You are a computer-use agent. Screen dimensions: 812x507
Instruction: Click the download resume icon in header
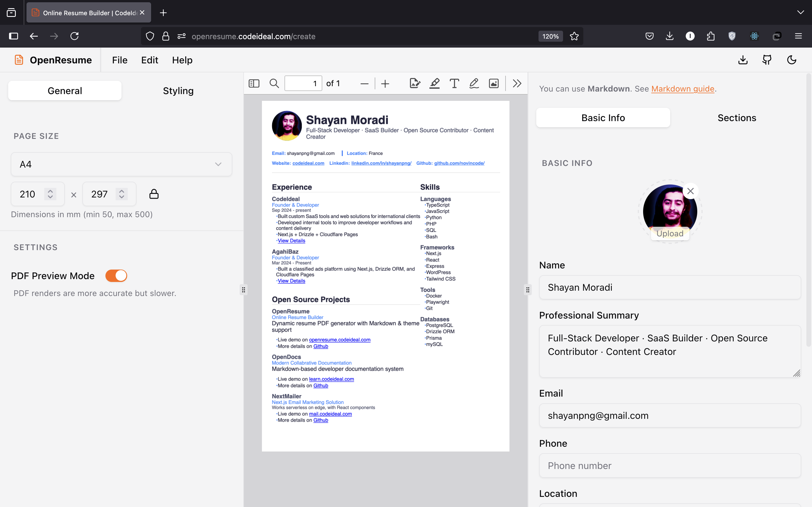pyautogui.click(x=743, y=60)
